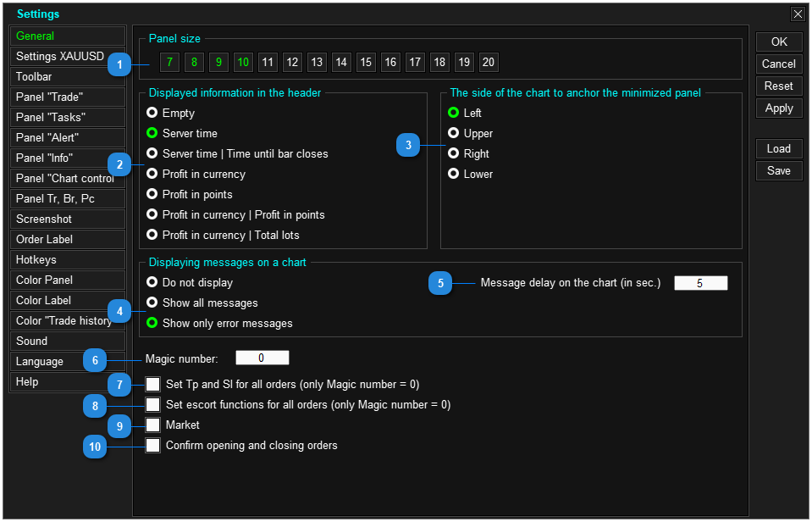
Task: Enable Confirm opening and closing orders
Action: click(152, 445)
